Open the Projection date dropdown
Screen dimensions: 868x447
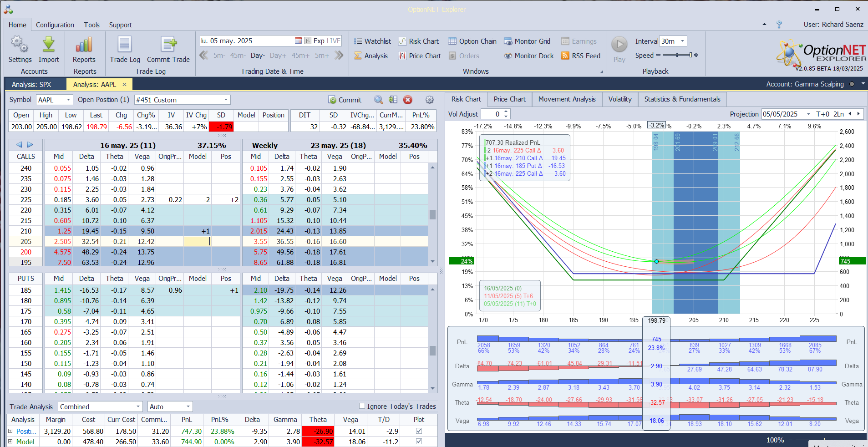click(808, 114)
